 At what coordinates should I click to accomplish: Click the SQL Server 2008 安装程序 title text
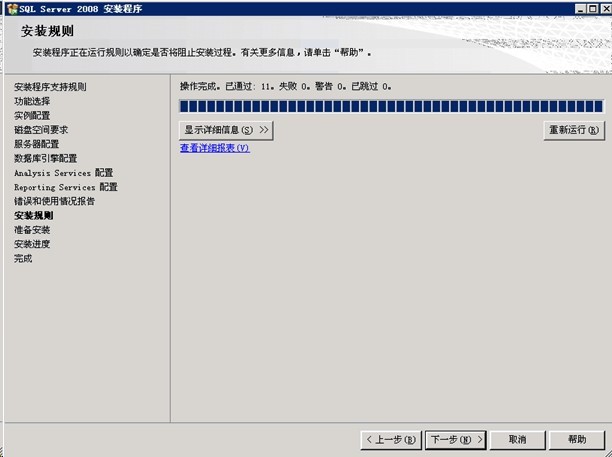[x=81, y=9]
